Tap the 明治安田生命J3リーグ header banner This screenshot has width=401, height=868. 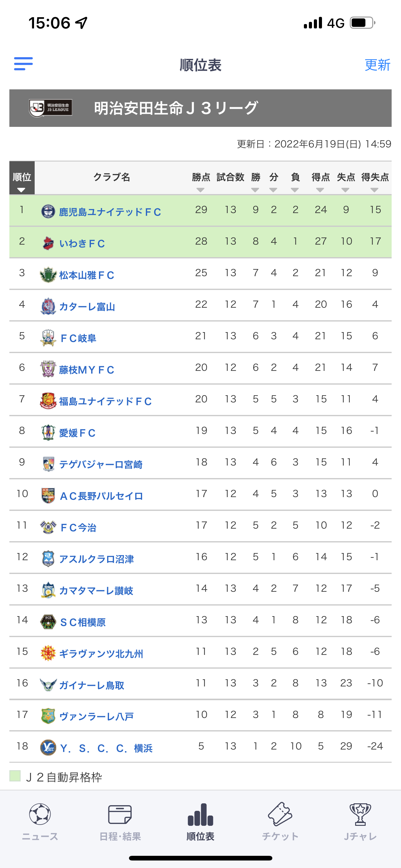pyautogui.click(x=200, y=108)
